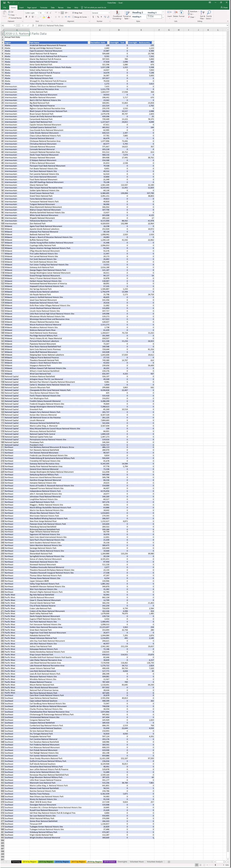Toggle Bold formatting
Viewport: 231px width, 868px height.
click(x=26, y=17)
